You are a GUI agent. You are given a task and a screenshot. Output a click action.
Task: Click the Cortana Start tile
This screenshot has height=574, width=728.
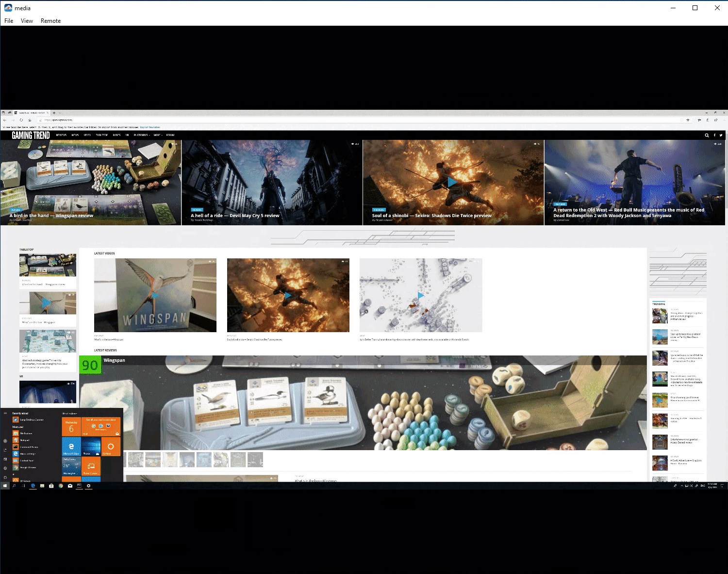click(x=111, y=446)
